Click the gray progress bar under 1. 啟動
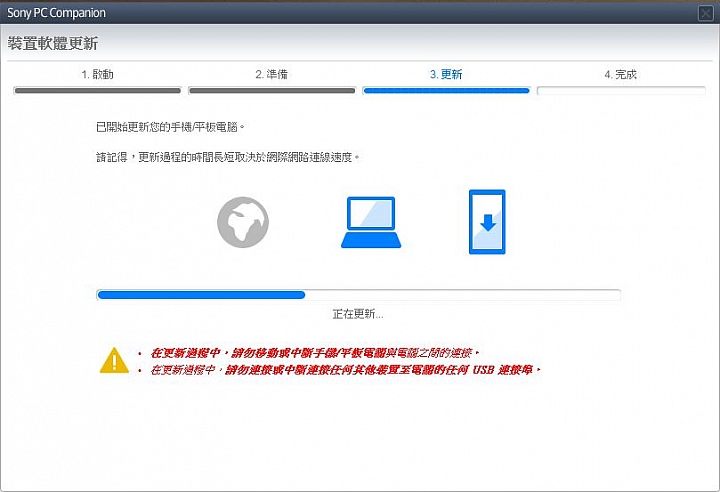 (97, 90)
